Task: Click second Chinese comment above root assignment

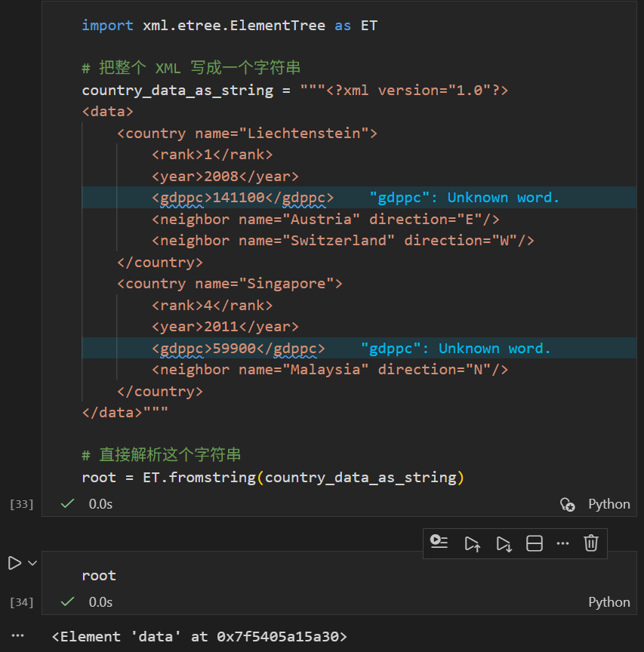Action: [162, 455]
